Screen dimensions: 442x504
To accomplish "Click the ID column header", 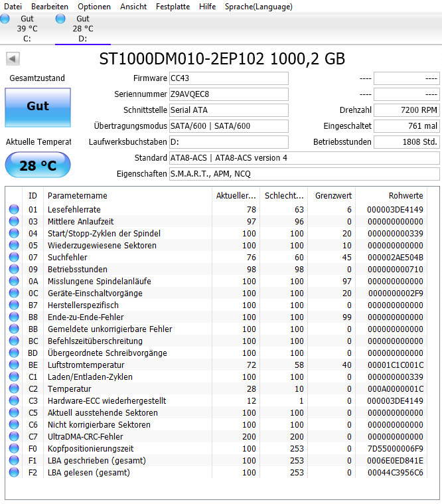I will 33,196.
